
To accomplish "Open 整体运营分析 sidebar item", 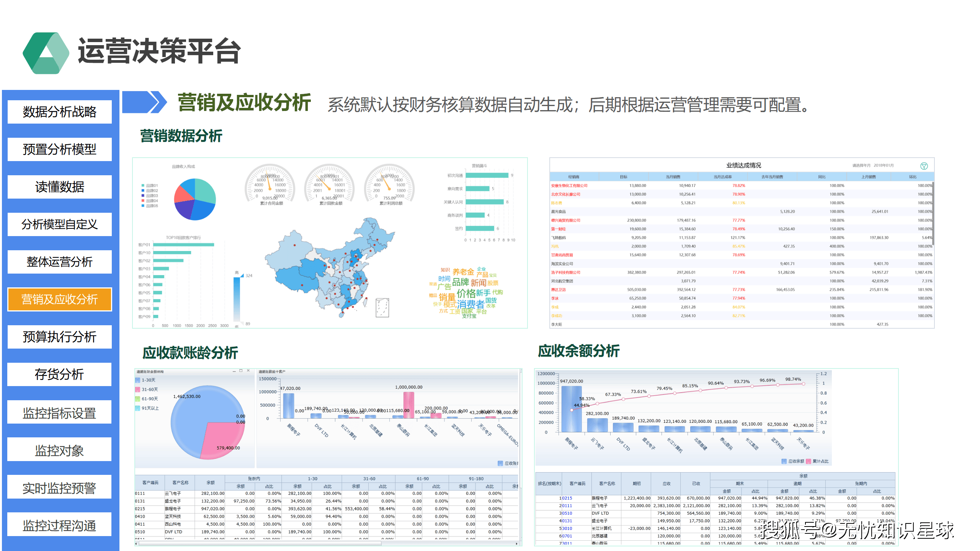I will 60,262.
